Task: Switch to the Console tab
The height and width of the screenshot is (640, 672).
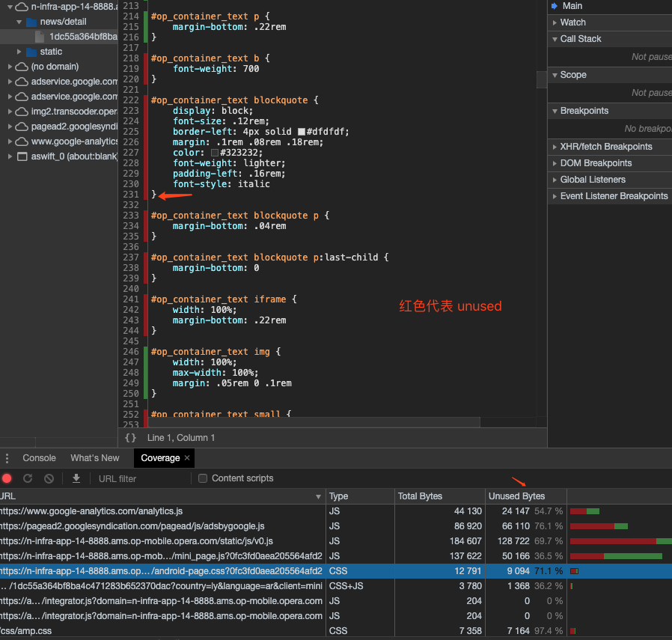Action: pos(39,458)
